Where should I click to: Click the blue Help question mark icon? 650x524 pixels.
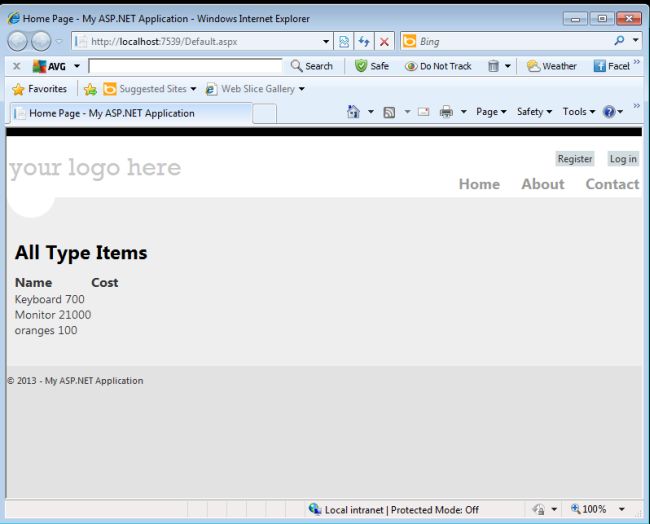(x=609, y=112)
